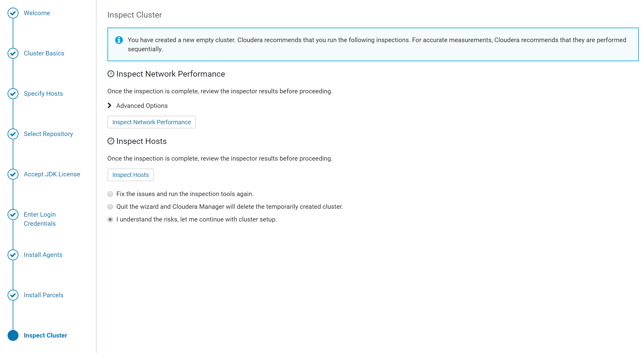Click the Welcome step checkmark icon
The image size is (644, 353).
[13, 13]
